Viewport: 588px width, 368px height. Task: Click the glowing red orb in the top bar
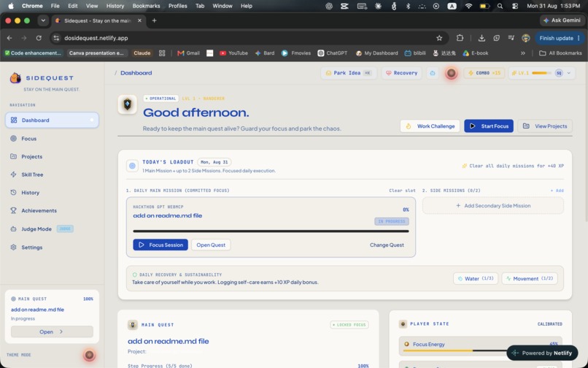(451, 73)
